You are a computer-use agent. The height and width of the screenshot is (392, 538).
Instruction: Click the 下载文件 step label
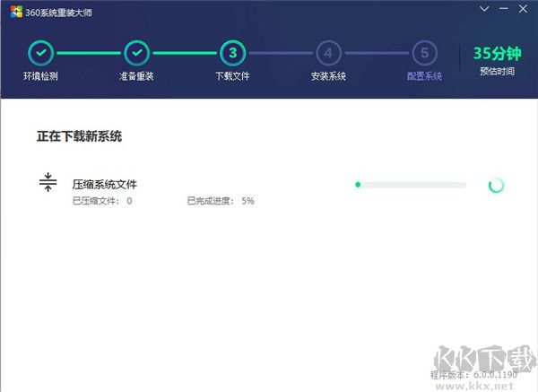[x=232, y=76]
